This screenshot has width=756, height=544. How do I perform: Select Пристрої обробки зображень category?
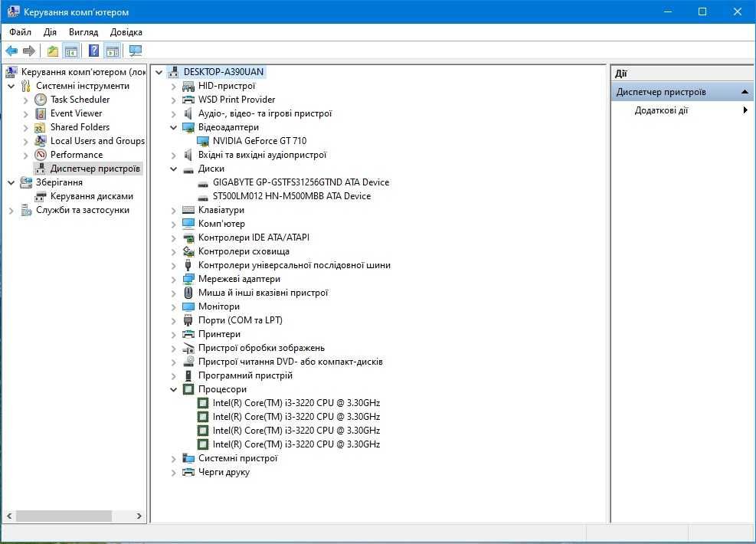(x=261, y=348)
